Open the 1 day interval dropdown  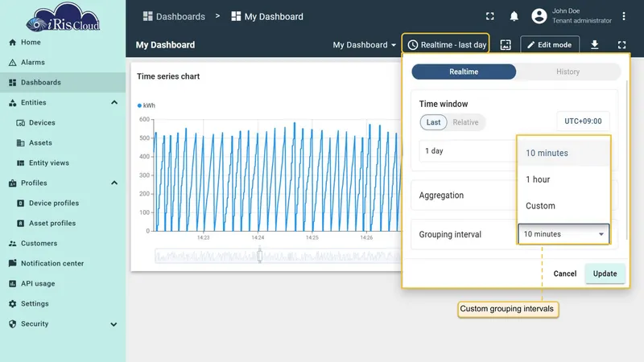click(468, 151)
